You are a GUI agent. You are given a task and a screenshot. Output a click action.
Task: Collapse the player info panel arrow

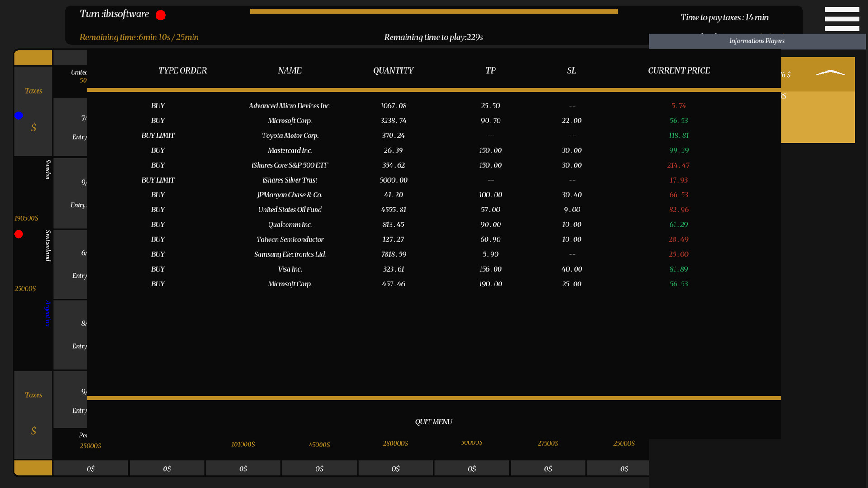[830, 73]
